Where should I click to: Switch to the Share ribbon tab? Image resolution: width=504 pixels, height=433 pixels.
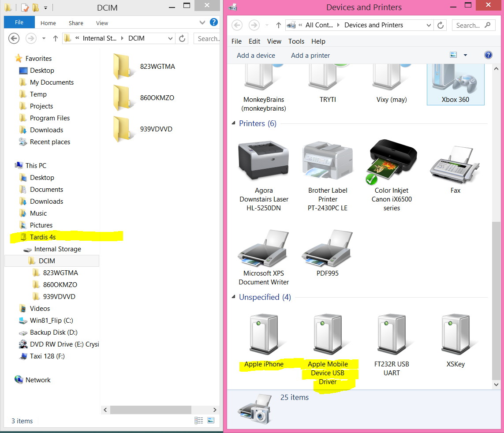[x=76, y=23]
